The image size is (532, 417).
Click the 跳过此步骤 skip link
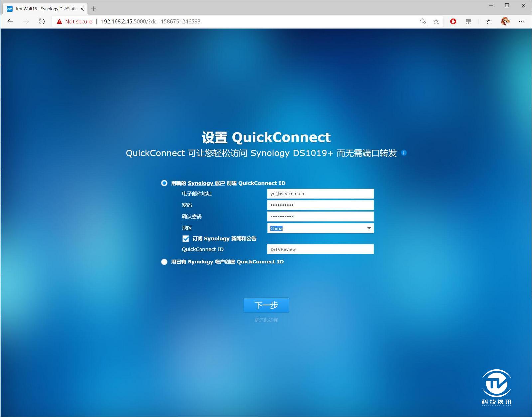click(266, 319)
